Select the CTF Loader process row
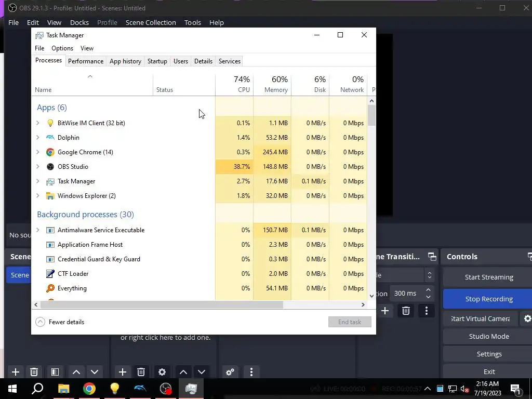 point(200,273)
